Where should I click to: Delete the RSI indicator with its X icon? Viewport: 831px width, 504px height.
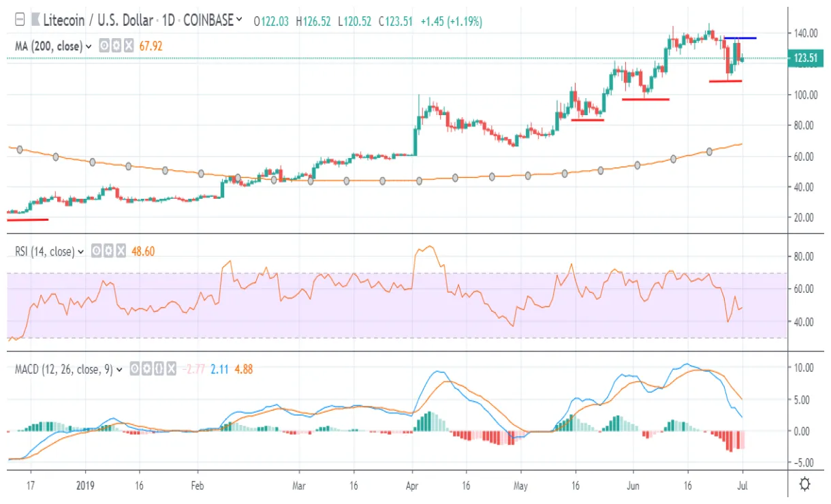[x=121, y=251]
